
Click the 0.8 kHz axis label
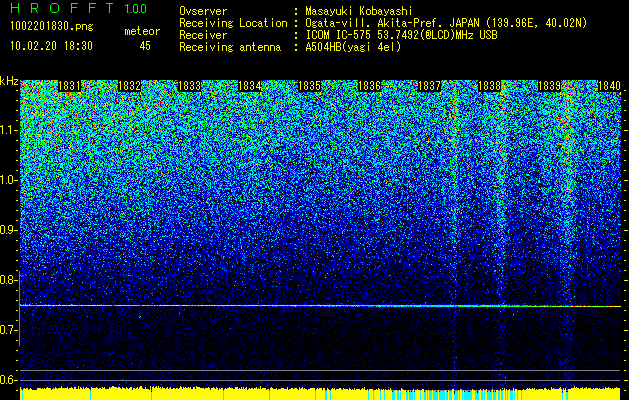(9, 280)
